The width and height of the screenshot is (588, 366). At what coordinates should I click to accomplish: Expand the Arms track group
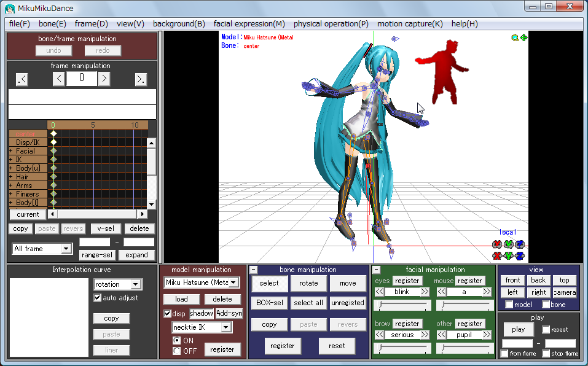(11, 185)
